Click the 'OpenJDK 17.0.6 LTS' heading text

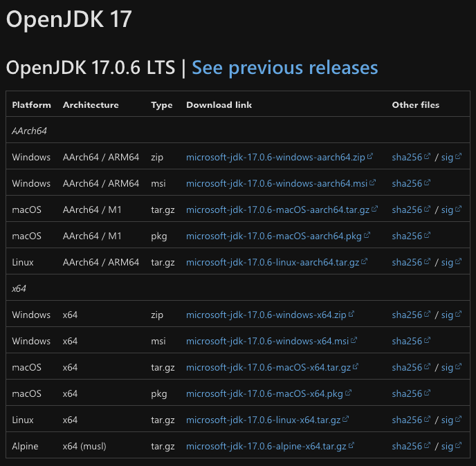click(91, 67)
